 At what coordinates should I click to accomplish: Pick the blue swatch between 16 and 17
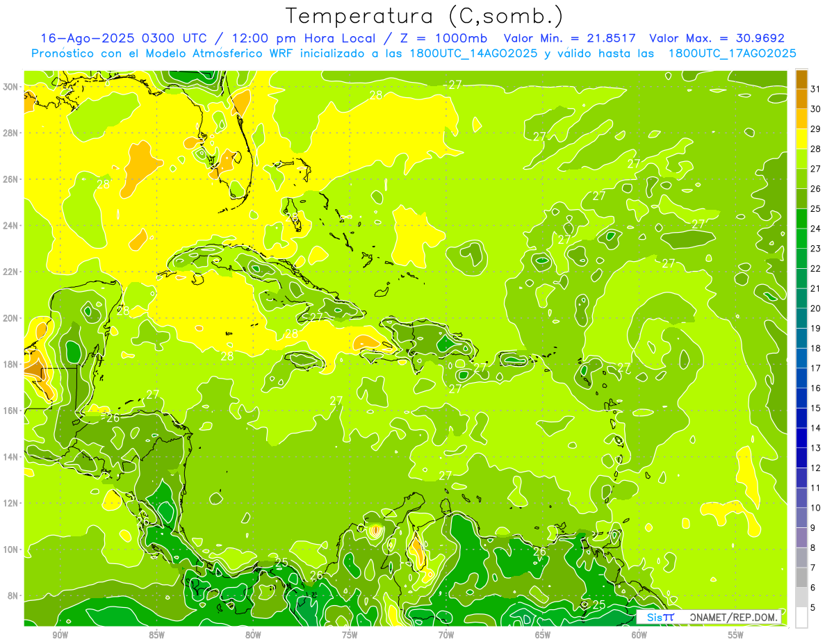801,378
